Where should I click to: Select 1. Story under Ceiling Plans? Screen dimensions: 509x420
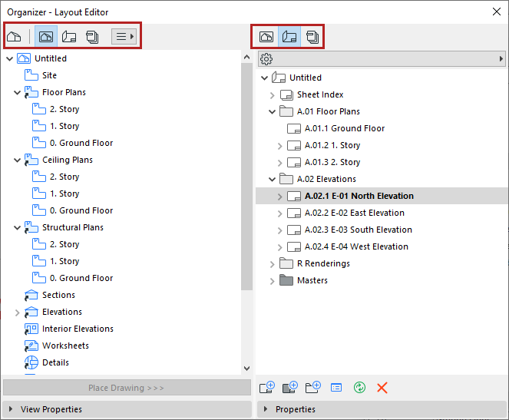point(64,193)
